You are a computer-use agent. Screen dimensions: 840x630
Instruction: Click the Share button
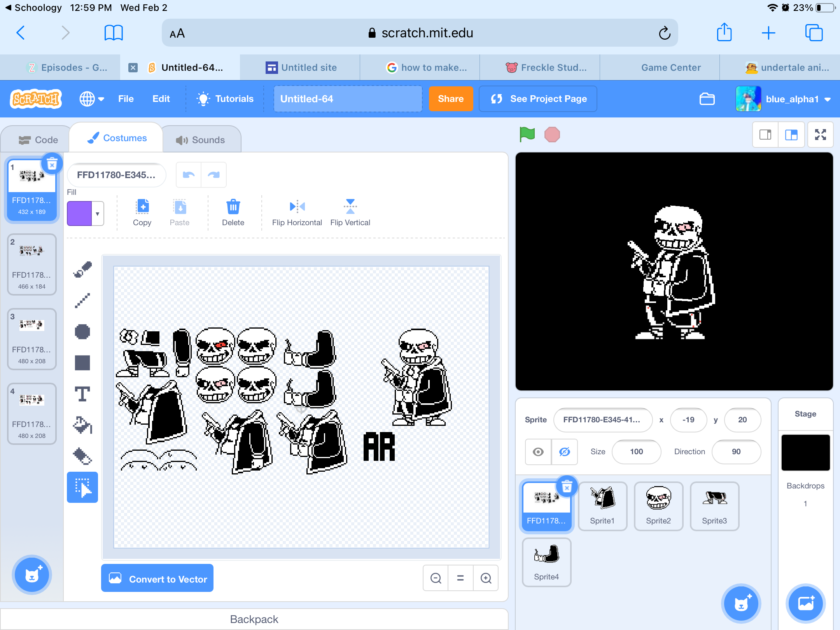click(451, 99)
